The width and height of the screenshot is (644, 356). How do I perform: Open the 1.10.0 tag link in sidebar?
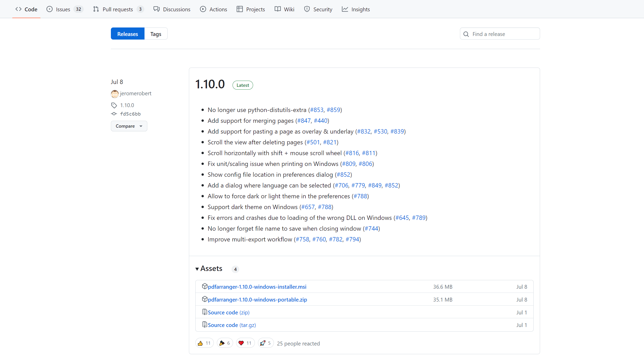coord(127,105)
